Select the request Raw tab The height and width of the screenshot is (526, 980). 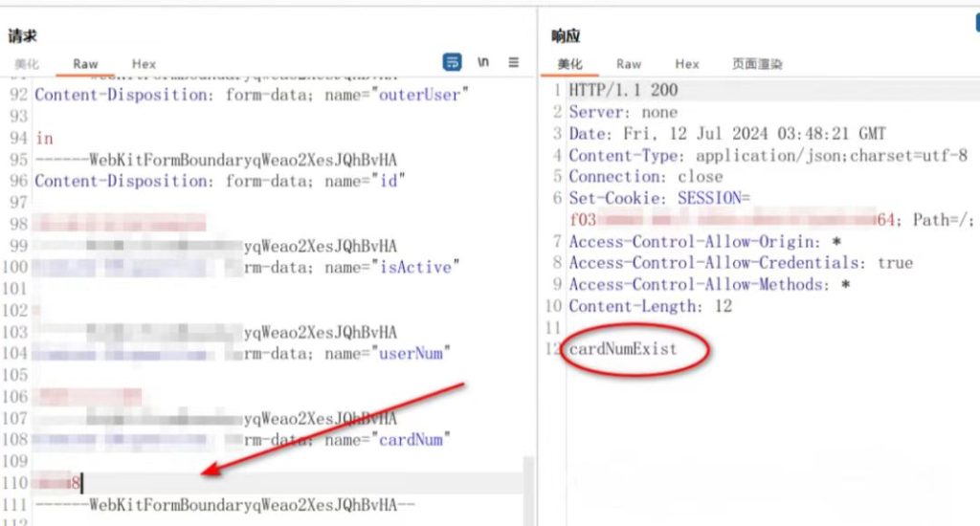[x=85, y=64]
